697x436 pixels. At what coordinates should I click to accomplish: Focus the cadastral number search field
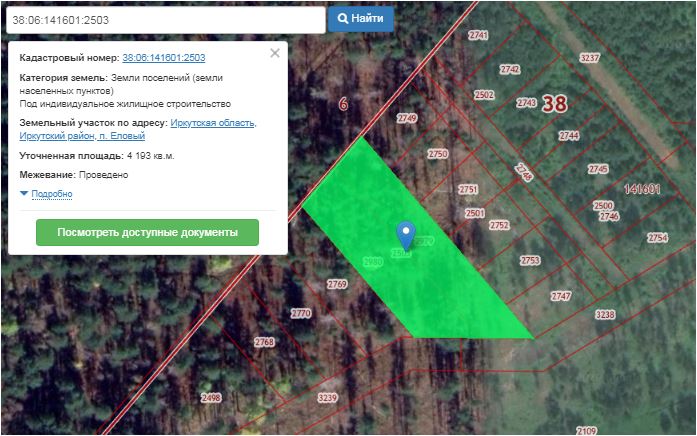coord(164,20)
